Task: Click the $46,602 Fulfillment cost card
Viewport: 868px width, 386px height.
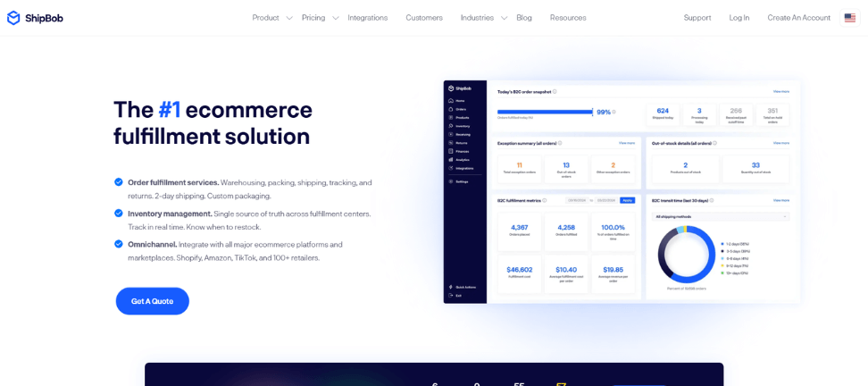Action: click(519, 274)
